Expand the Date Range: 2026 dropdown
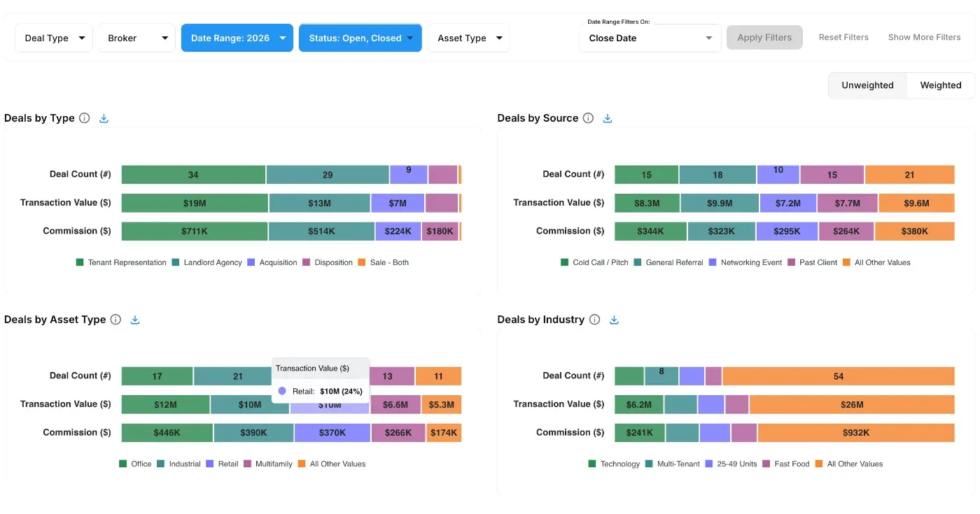The height and width of the screenshot is (514, 980). click(237, 38)
